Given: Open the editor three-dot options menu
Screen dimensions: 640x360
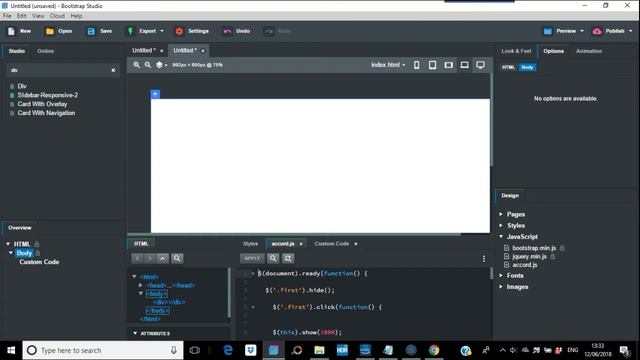Looking at the screenshot, I should point(484,259).
